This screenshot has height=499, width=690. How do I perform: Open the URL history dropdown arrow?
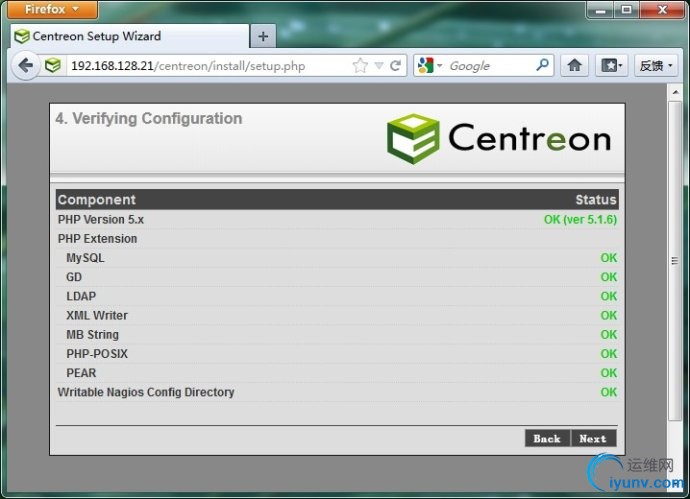click(x=379, y=66)
